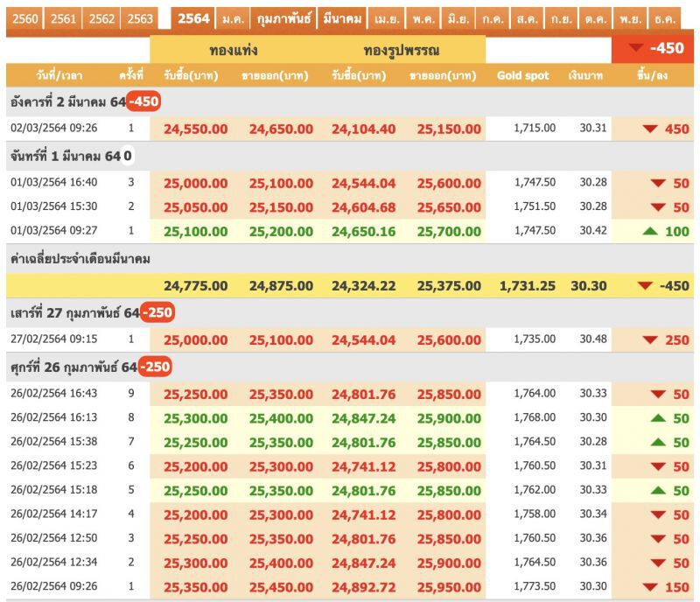The height and width of the screenshot is (602, 700).
Task: Click the -250 badge beside เสาร์ที่ 27 กุมภาพันธ์ 64
Action: click(x=157, y=312)
